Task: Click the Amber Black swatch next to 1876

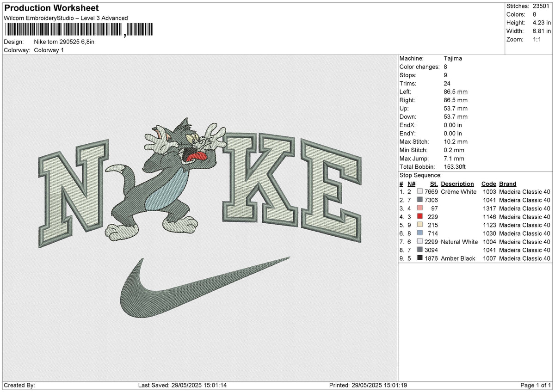Action: pyautogui.click(x=420, y=258)
